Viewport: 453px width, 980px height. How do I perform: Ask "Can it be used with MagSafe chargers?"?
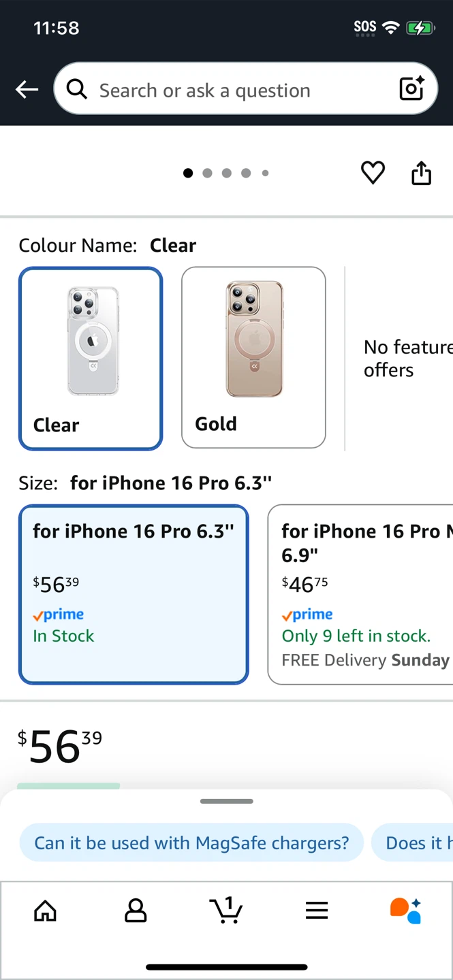[x=191, y=843]
